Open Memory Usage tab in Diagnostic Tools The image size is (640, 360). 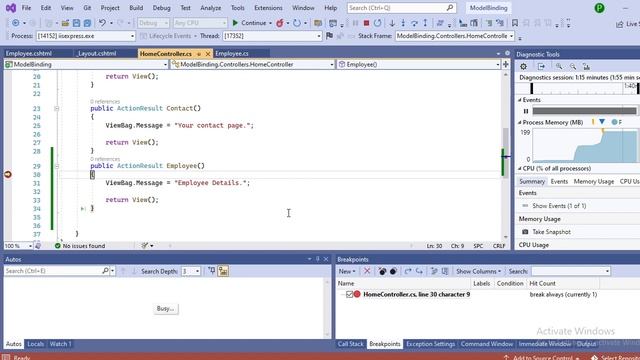(593, 181)
